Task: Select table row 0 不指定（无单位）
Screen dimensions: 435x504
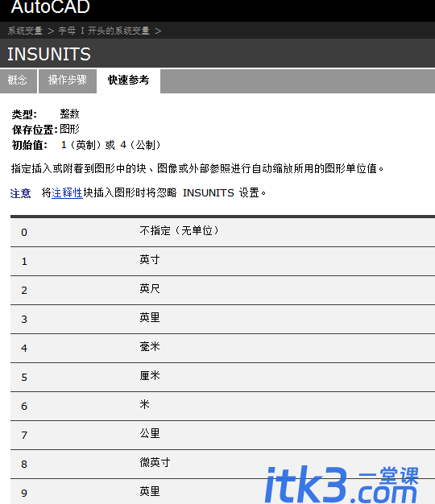Action: point(222,232)
